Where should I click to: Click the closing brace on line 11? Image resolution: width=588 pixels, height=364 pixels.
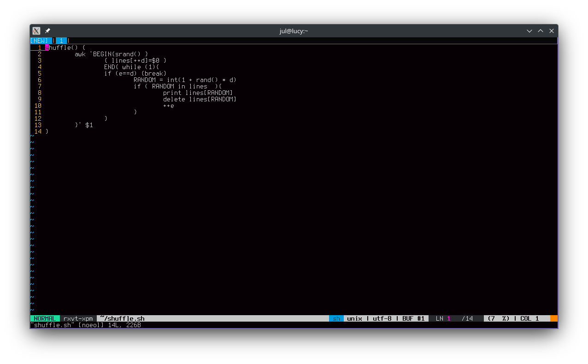pyautogui.click(x=135, y=112)
